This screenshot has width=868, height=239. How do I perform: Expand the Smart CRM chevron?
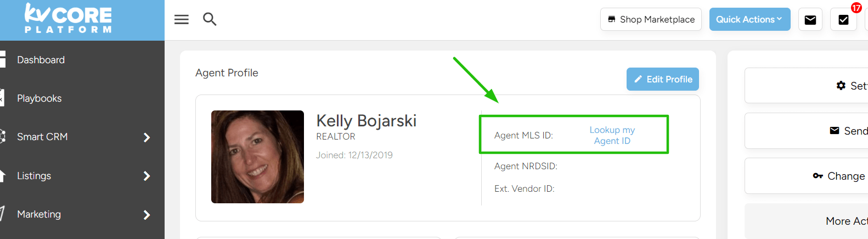146,137
